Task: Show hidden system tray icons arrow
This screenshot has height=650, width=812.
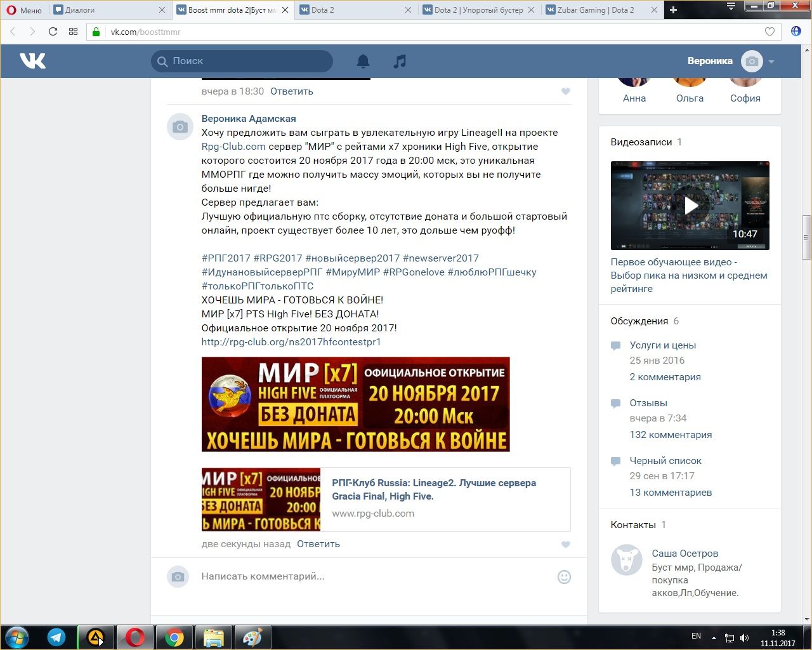Action: click(x=714, y=637)
